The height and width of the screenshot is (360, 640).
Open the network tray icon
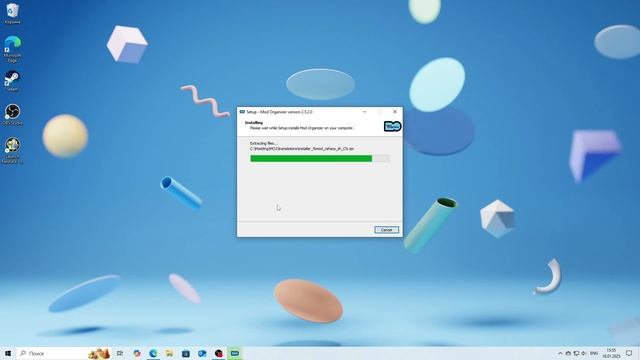click(x=576, y=353)
